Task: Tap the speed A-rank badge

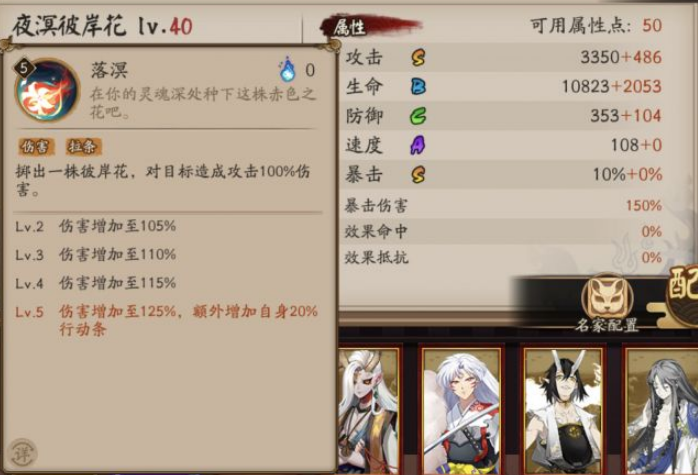Action: [418, 145]
